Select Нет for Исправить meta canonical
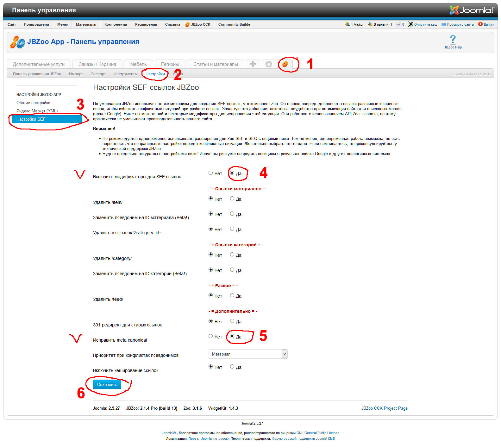This screenshot has height=448, width=501. coord(210,336)
